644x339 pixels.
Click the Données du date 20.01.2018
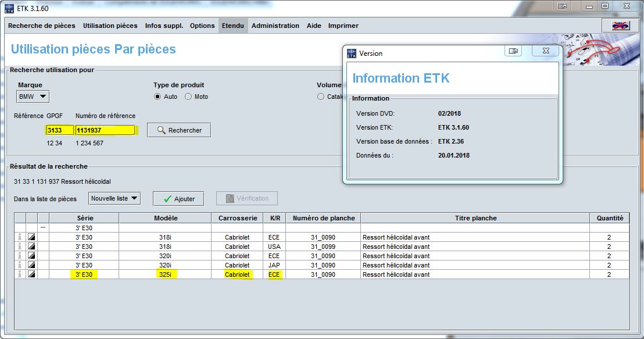(454, 155)
